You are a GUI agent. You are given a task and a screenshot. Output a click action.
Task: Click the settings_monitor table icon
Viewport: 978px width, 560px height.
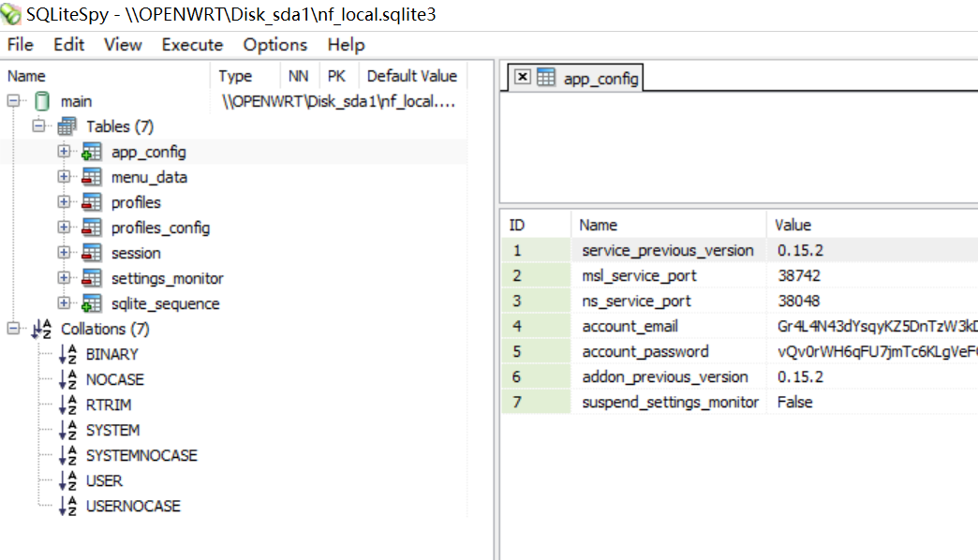click(x=92, y=278)
